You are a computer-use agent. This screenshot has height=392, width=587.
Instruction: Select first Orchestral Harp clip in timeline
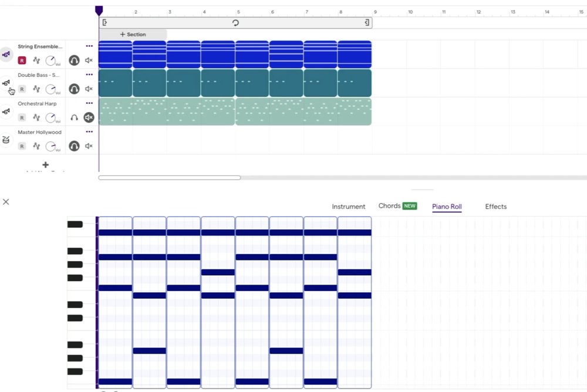167,111
